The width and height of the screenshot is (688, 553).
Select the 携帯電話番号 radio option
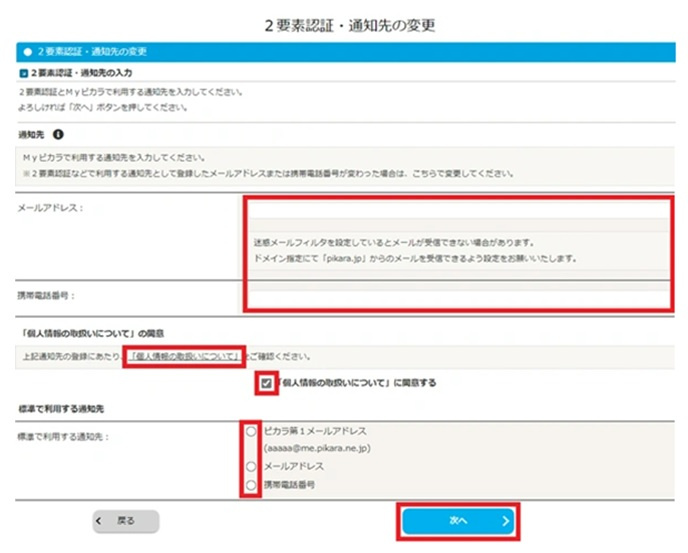(251, 485)
